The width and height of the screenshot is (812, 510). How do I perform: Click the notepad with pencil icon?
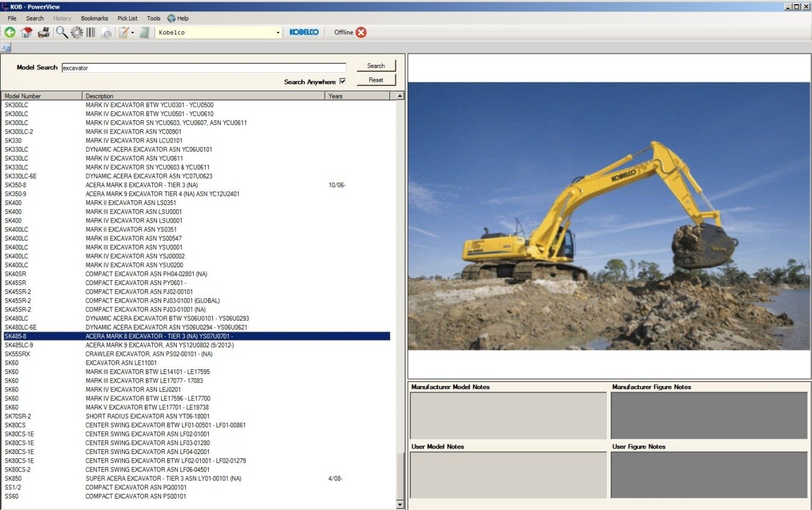123,32
